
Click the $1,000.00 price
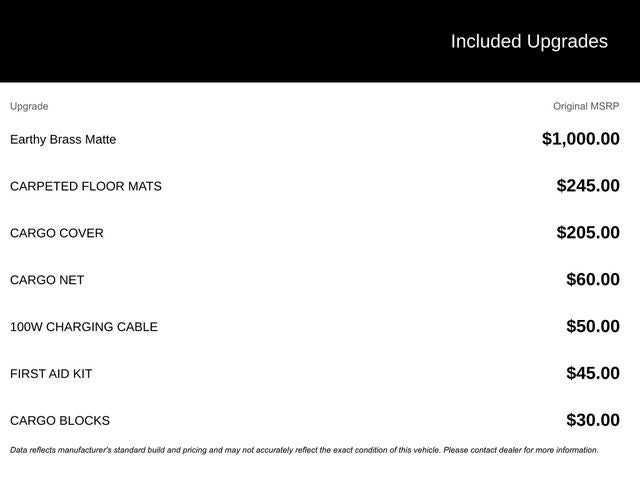point(580,139)
